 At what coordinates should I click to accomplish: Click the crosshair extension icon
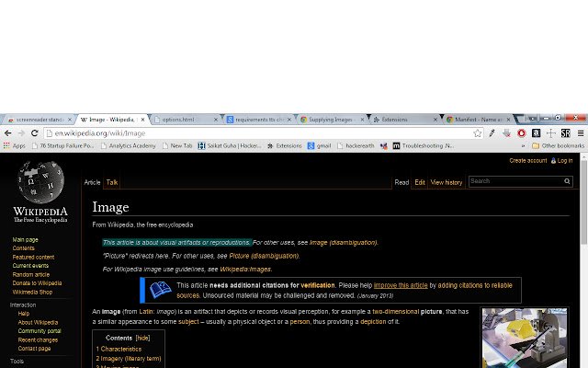pos(551,133)
